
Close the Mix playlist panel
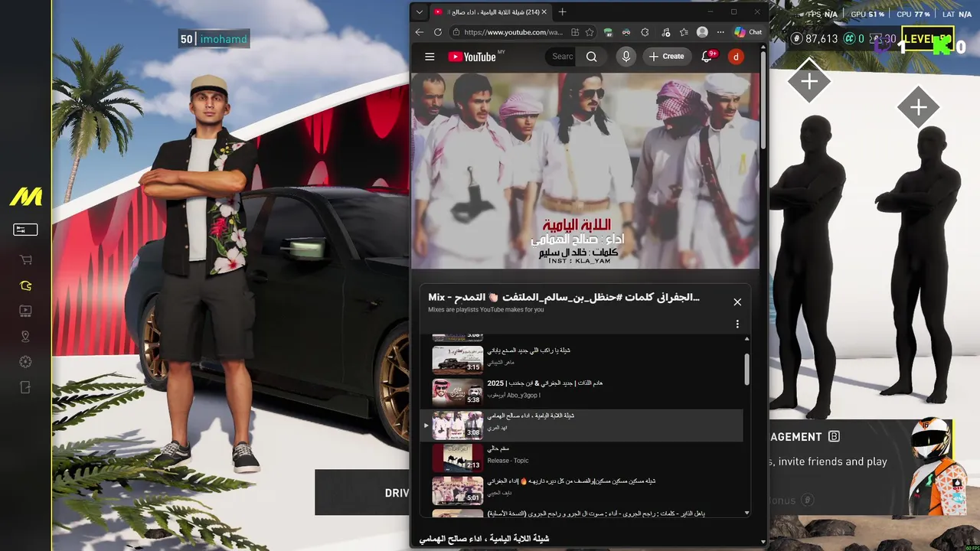click(x=737, y=302)
